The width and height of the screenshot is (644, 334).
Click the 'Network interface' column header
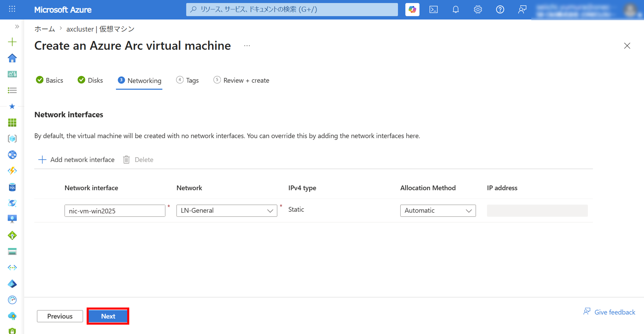[91, 188]
